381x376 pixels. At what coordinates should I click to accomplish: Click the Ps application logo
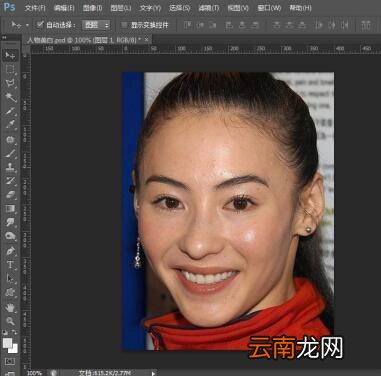click(9, 7)
